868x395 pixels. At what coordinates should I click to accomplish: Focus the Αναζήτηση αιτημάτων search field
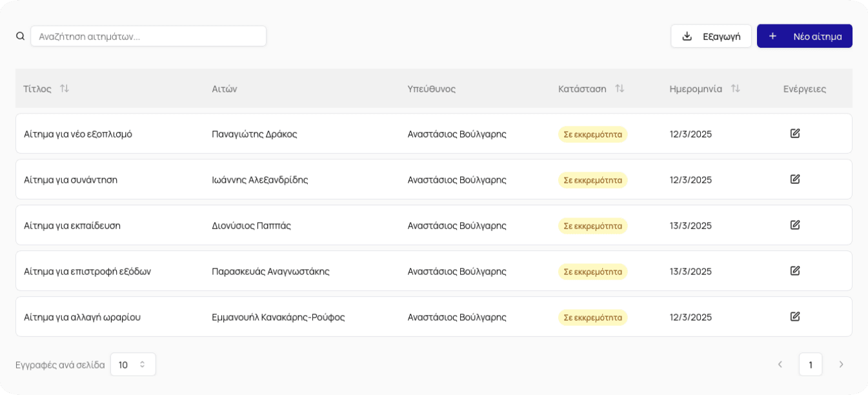[148, 36]
